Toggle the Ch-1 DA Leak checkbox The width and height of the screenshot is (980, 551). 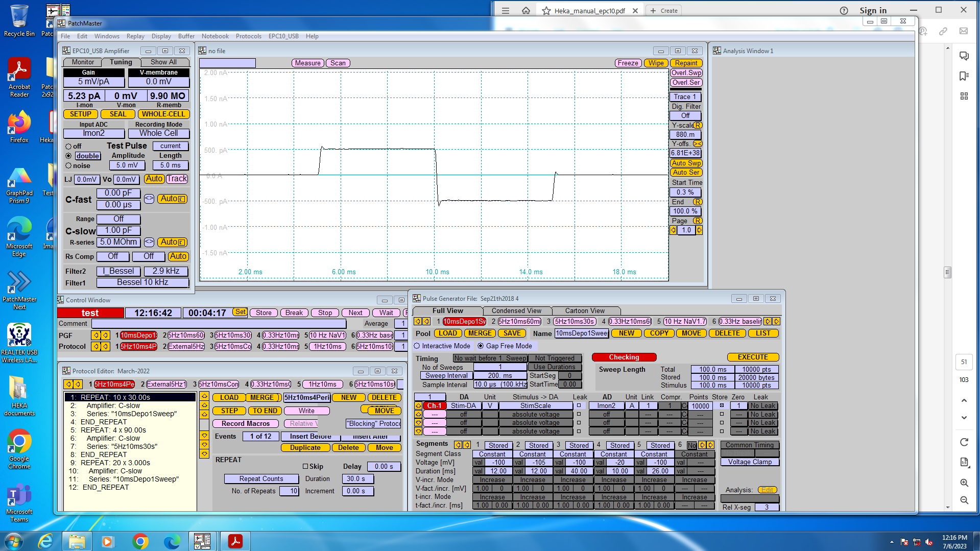[x=579, y=406]
